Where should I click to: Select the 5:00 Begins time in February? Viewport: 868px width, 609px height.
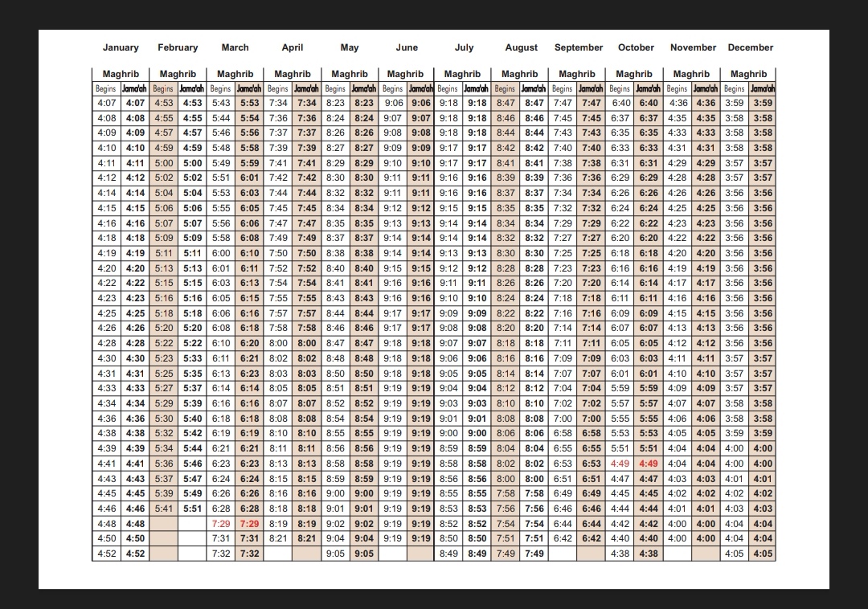pyautogui.click(x=163, y=163)
